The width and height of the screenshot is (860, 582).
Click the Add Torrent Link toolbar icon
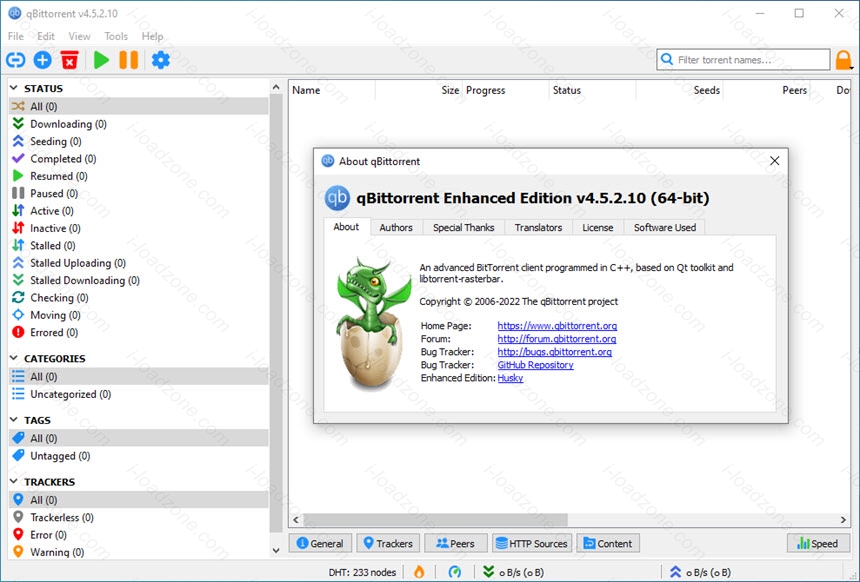click(15, 60)
